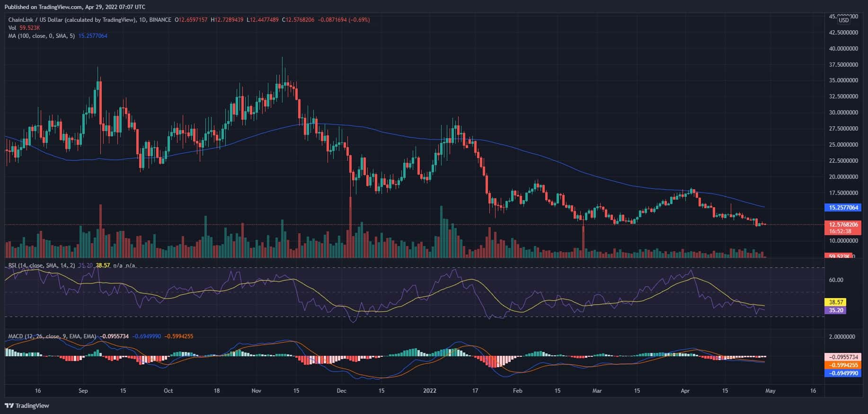Click the Nov label on time axis
The width and height of the screenshot is (868, 414).
click(256, 391)
